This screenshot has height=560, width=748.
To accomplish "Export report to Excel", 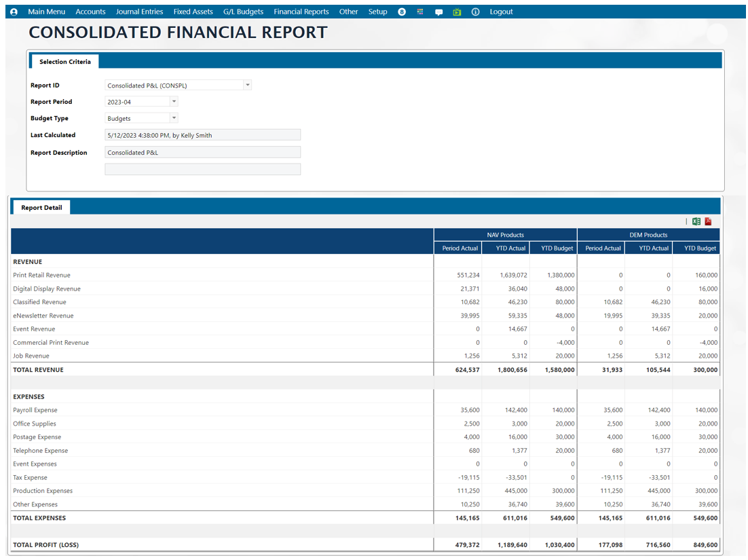I will [x=696, y=221].
